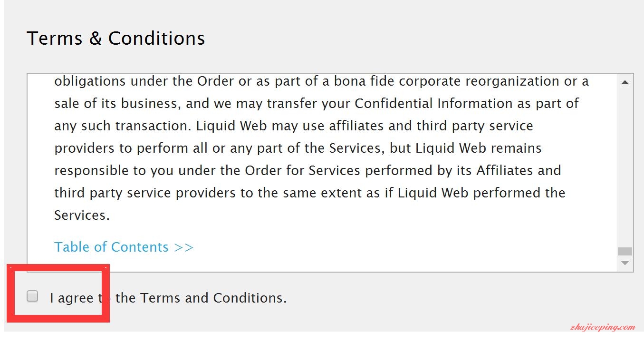Open the Table of Contents >> link
The height and width of the screenshot is (343, 644).
(124, 247)
